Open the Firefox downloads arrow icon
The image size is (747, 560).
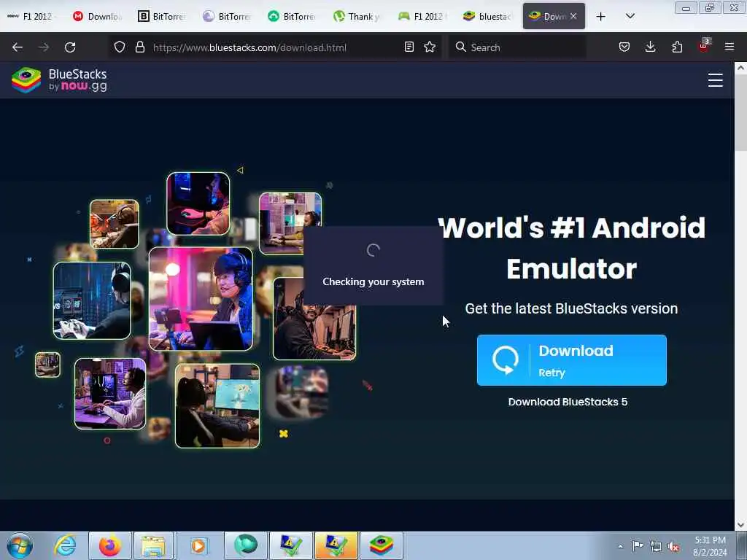click(650, 47)
